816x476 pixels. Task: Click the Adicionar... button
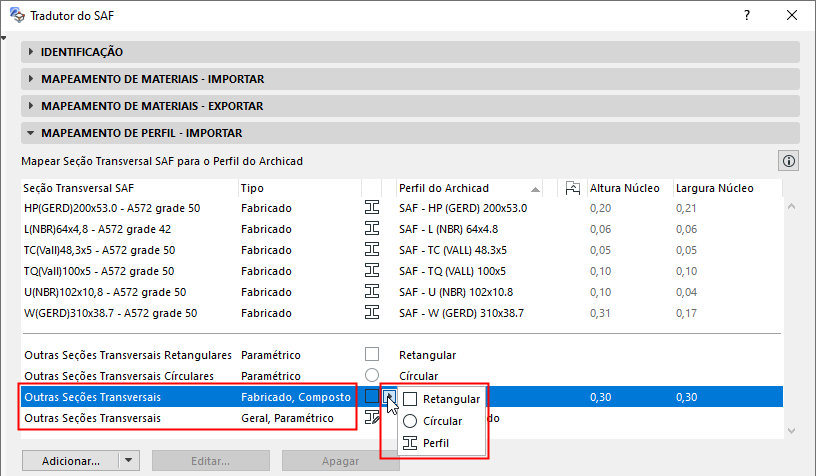71,460
